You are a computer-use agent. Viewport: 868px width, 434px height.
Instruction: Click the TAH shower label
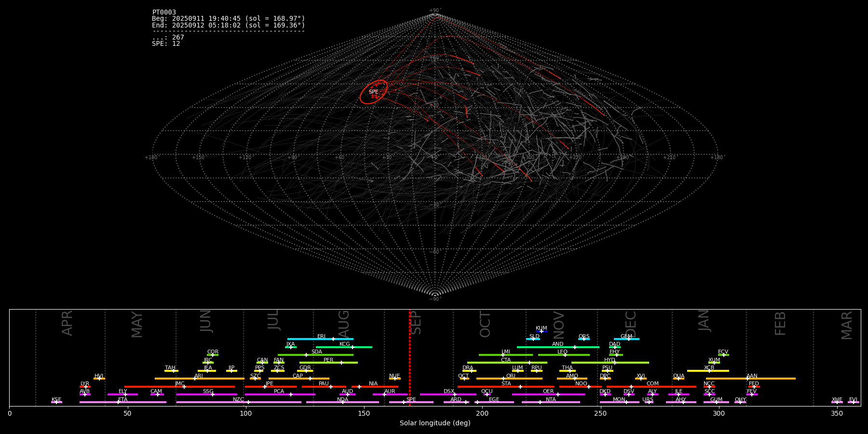pos(170,367)
